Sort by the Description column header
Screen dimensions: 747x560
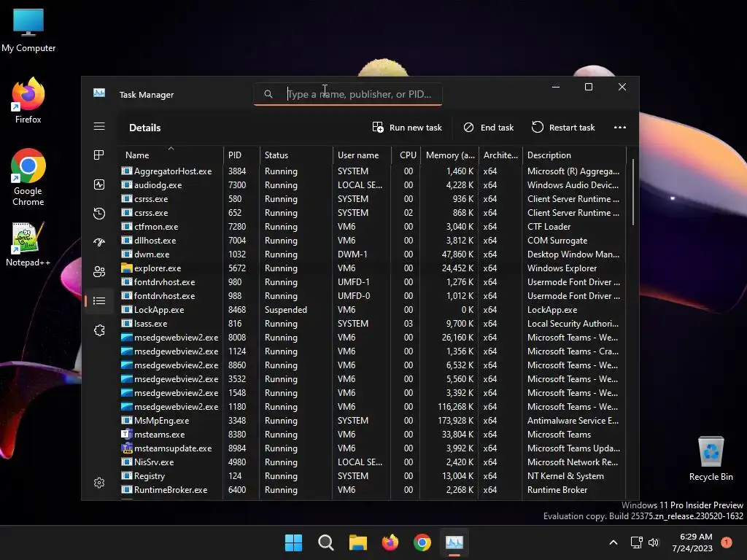[x=574, y=155]
